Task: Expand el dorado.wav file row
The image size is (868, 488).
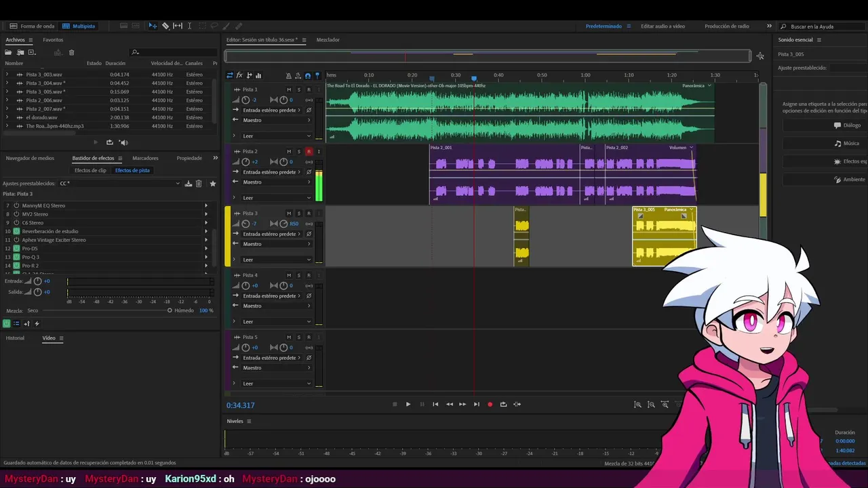Action: (7, 117)
